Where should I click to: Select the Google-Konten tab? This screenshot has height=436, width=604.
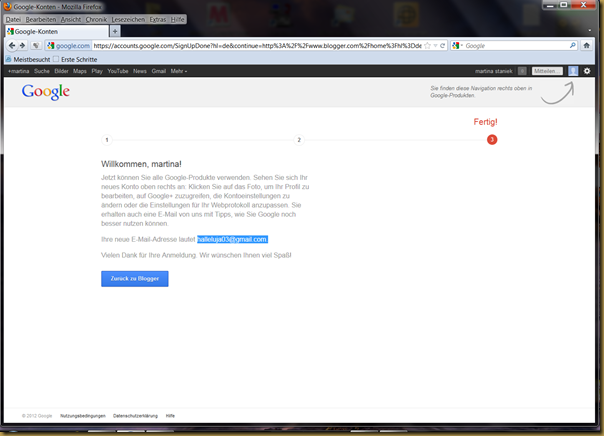57,31
